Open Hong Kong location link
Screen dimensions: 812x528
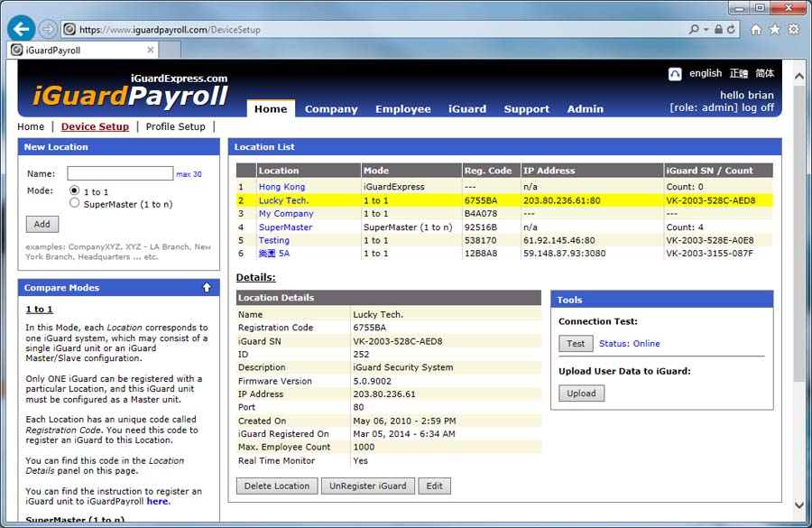[281, 187]
